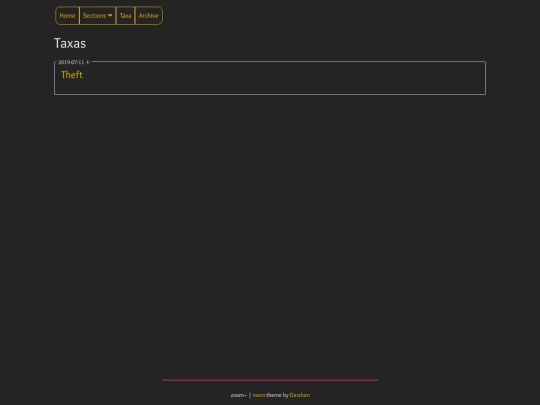Click the 2019-07-11 date label
The height and width of the screenshot is (405, 540).
71,62
